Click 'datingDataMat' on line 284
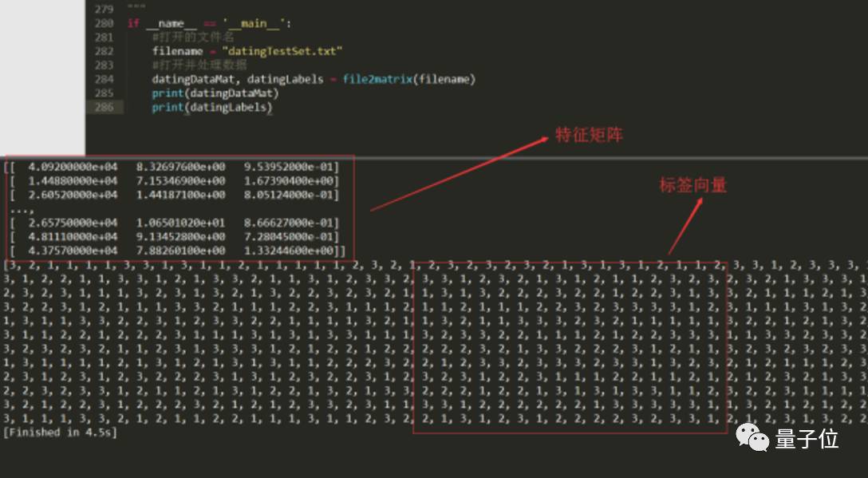868x478 pixels. [193, 79]
